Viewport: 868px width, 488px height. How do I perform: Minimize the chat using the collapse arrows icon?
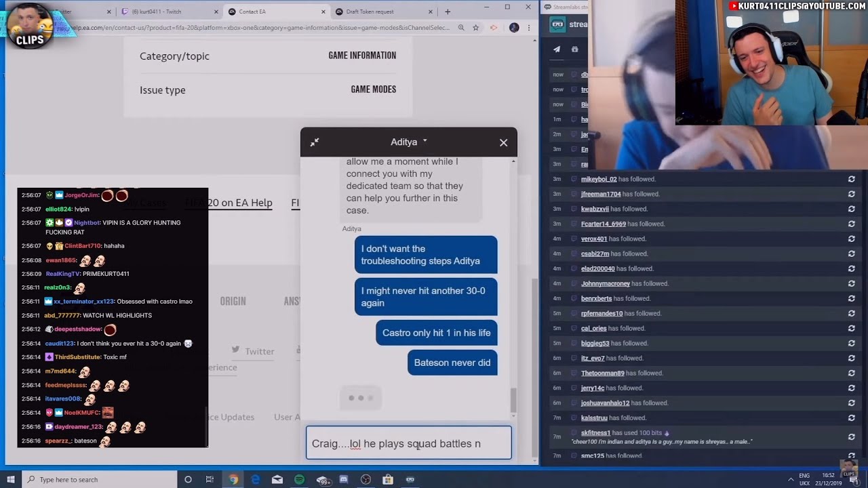(x=315, y=142)
